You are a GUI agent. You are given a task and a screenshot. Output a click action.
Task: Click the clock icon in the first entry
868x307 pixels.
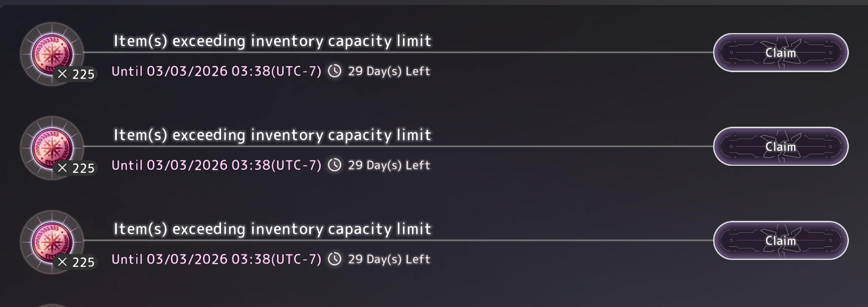coord(334,71)
